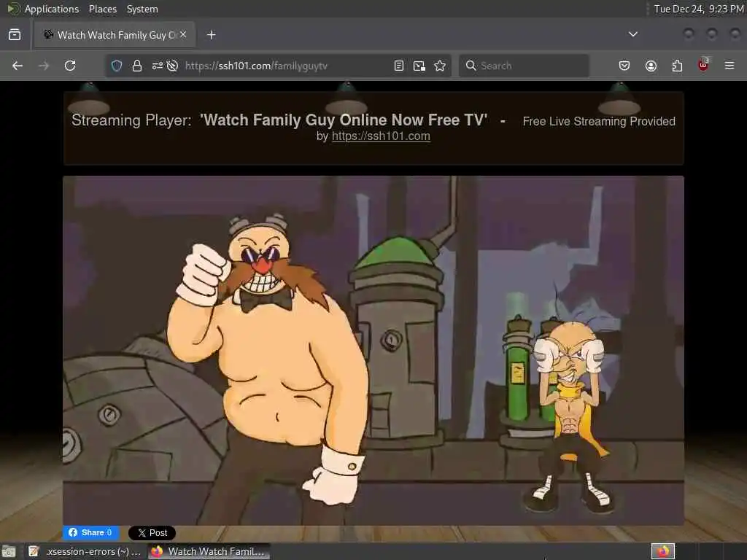Select the Watch Watch Family Guy tab
Screen dimensions: 747x560
tap(115, 35)
